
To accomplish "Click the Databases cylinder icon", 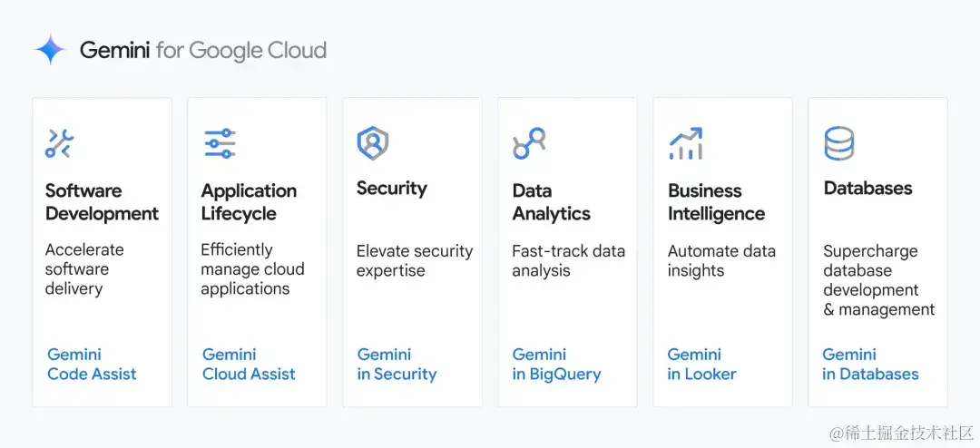I will click(x=838, y=143).
